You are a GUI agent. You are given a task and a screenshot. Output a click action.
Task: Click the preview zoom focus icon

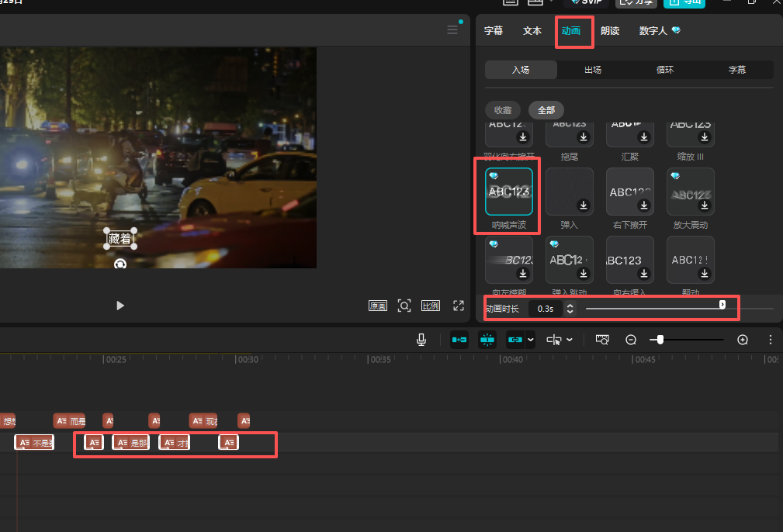coord(404,306)
